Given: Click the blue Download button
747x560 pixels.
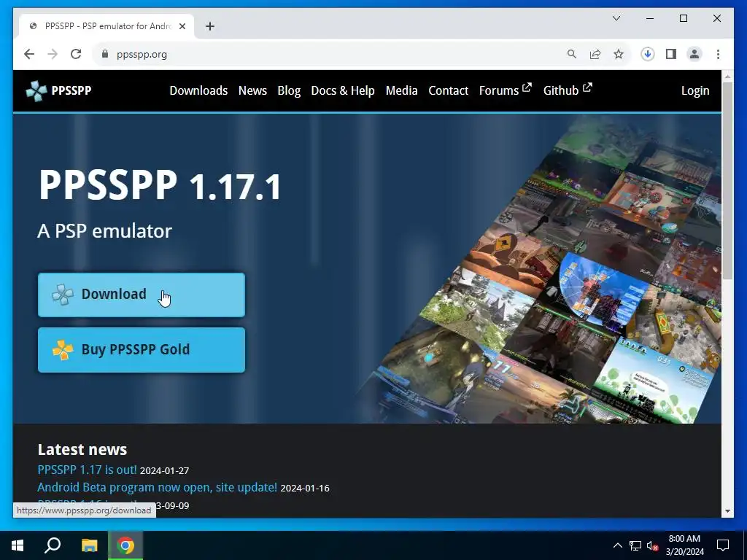Looking at the screenshot, I should pos(142,295).
